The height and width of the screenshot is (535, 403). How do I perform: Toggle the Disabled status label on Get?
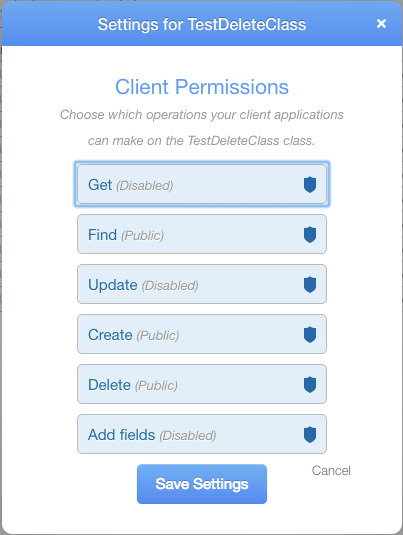(x=145, y=186)
